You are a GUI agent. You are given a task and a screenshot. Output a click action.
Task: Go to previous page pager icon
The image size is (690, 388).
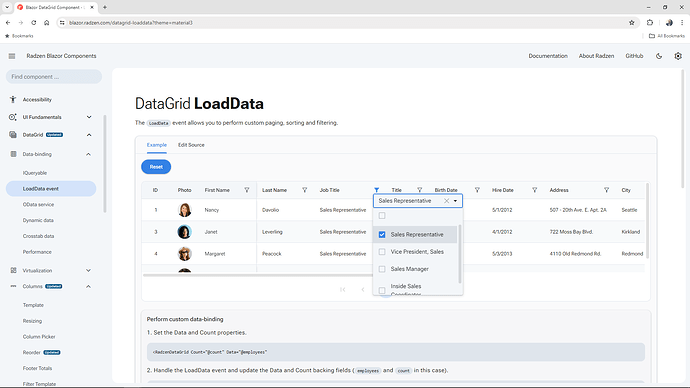pos(363,289)
